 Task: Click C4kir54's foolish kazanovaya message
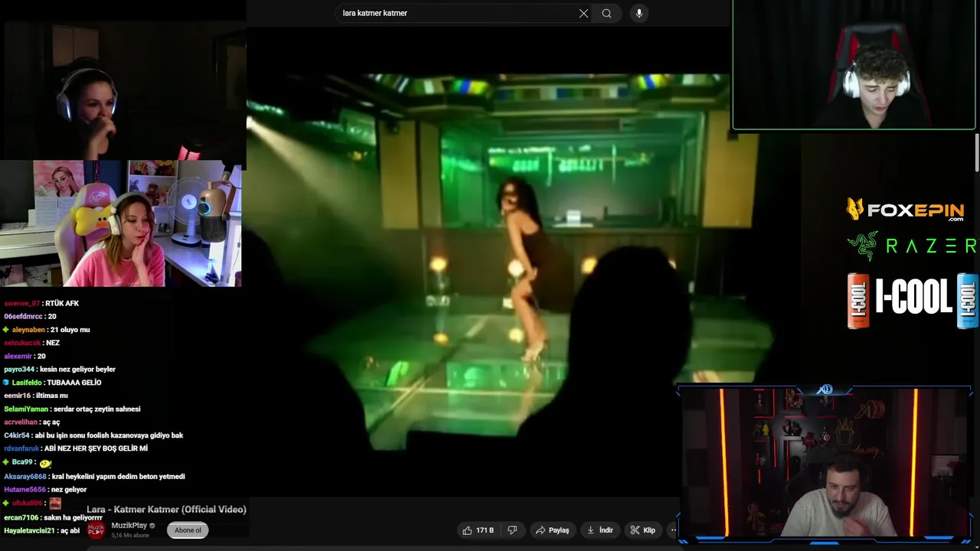108,435
